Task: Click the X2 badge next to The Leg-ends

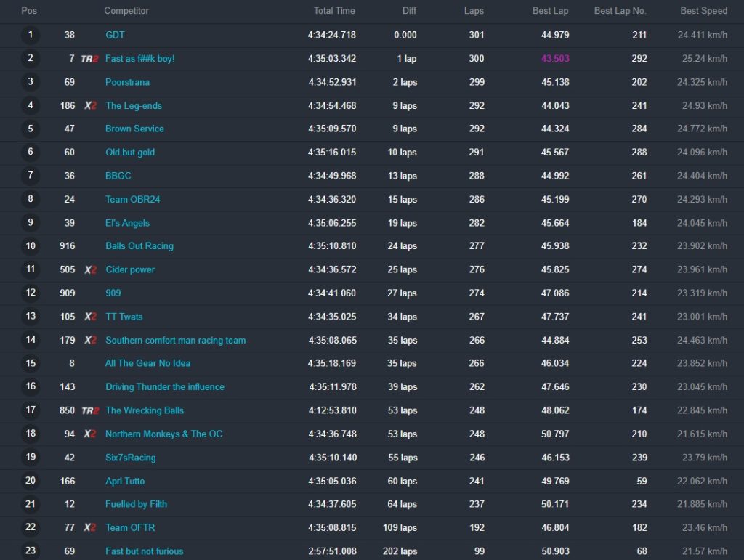Action: pyautogui.click(x=90, y=106)
